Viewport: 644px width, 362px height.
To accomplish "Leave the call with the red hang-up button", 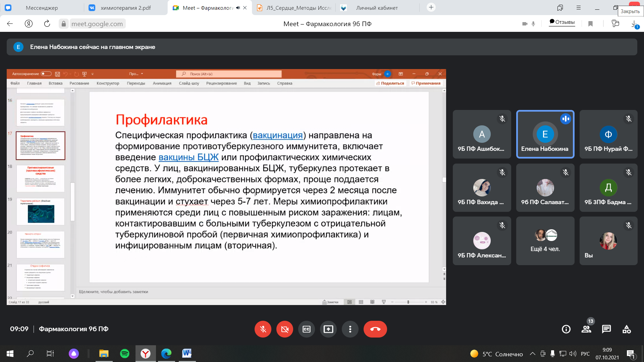I will pyautogui.click(x=375, y=329).
